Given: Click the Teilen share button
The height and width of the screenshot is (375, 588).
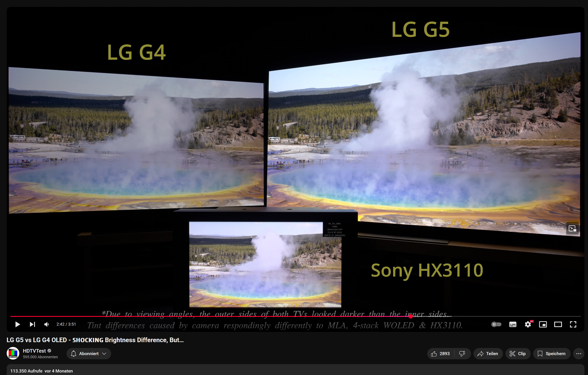Looking at the screenshot, I should tap(488, 353).
